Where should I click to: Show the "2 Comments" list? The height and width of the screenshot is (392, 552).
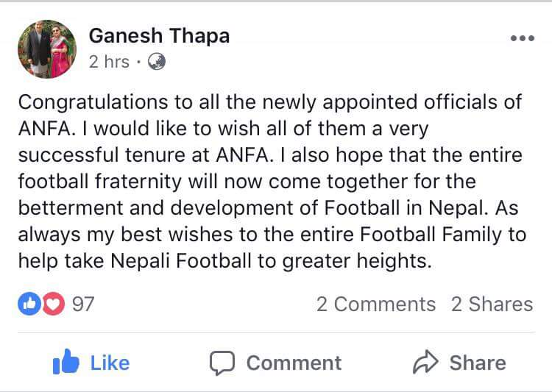pyautogui.click(x=375, y=304)
